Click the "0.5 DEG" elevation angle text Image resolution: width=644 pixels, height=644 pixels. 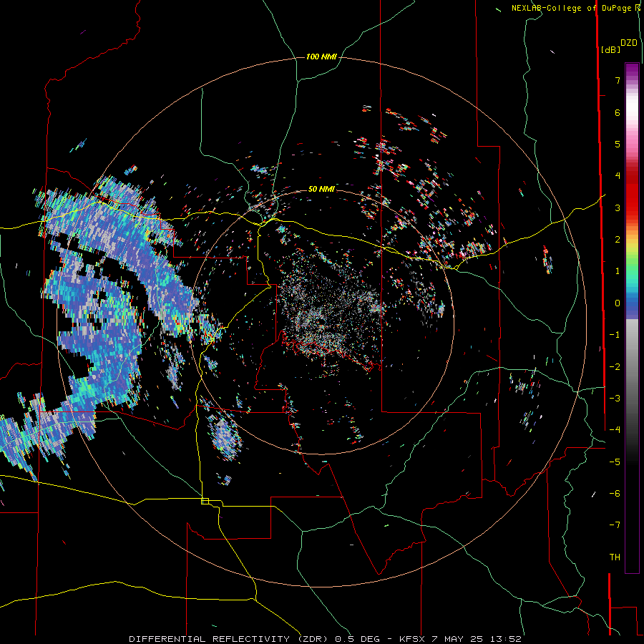coord(357,639)
